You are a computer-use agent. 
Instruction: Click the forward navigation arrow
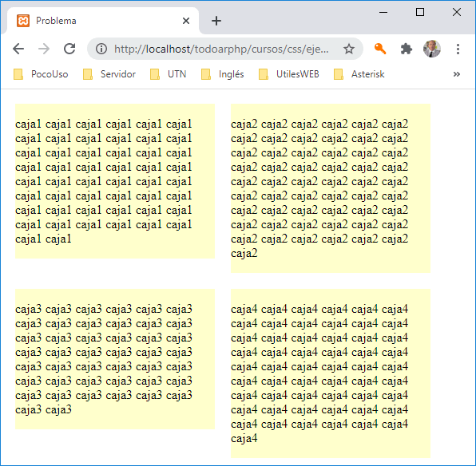pos(44,49)
